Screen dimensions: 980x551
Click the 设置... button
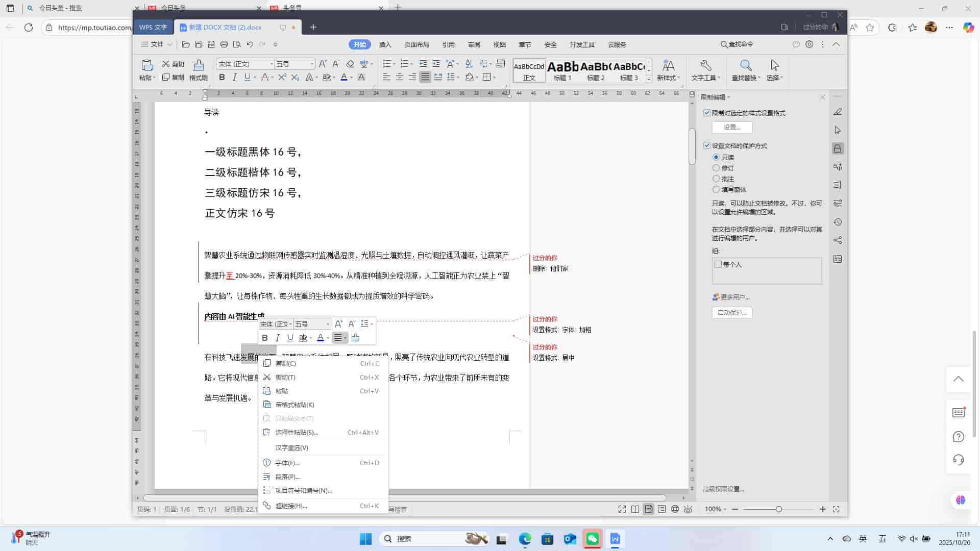click(732, 127)
